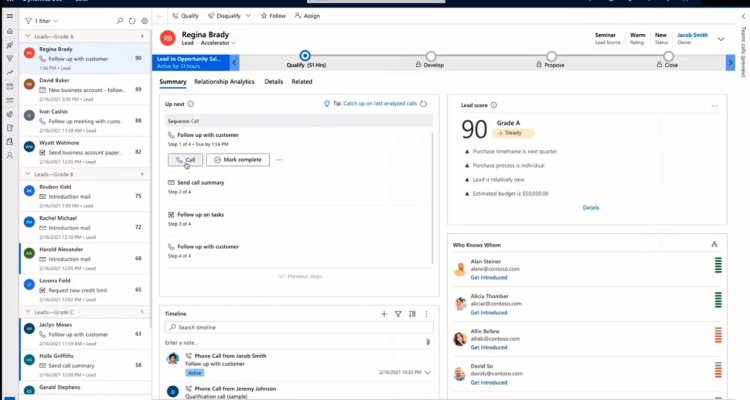Viewport: 750px width, 400px height.
Task: Open Who Knows Whom panel icon
Action: (x=714, y=244)
